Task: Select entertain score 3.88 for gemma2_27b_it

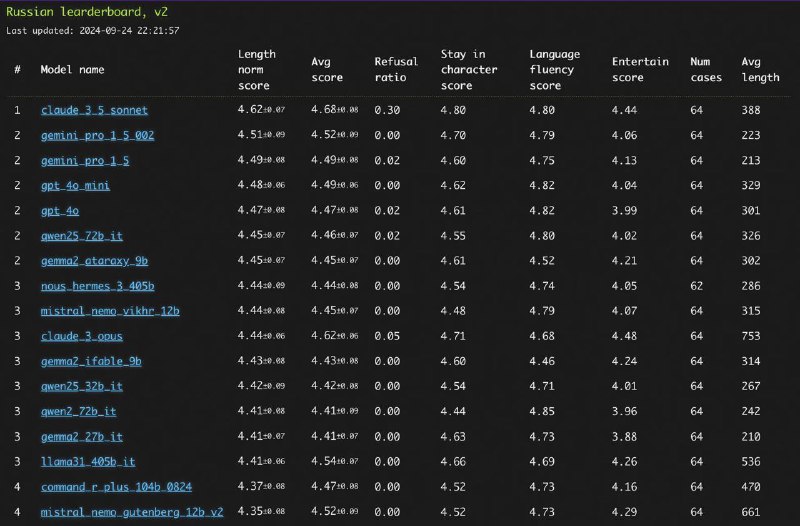Action: 624,437
